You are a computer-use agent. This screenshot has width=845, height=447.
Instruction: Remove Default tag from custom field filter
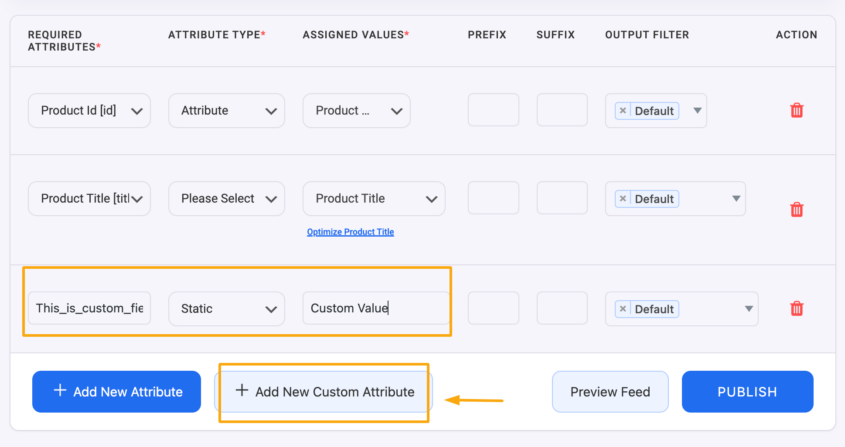(x=623, y=309)
